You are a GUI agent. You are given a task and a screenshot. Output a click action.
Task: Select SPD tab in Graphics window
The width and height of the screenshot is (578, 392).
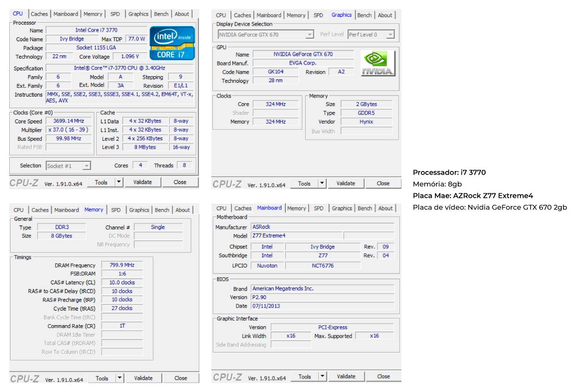318,15
